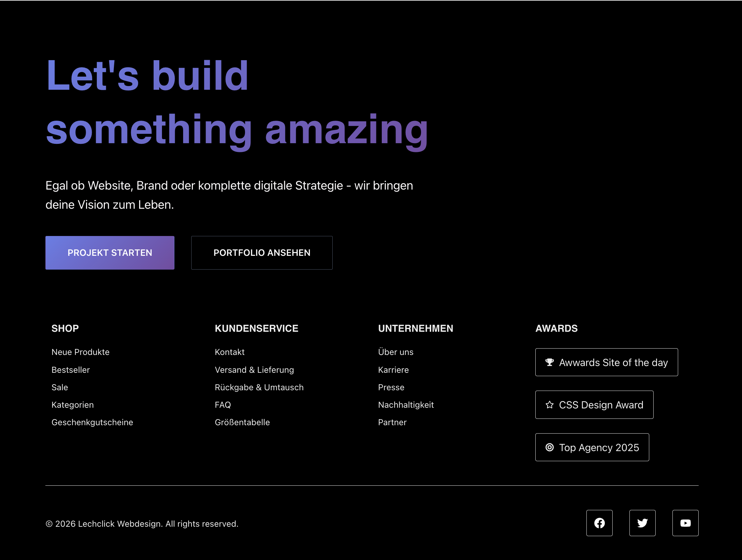Viewport: 742px width, 560px height.
Task: Open the FAQ footer link
Action: pyautogui.click(x=223, y=405)
